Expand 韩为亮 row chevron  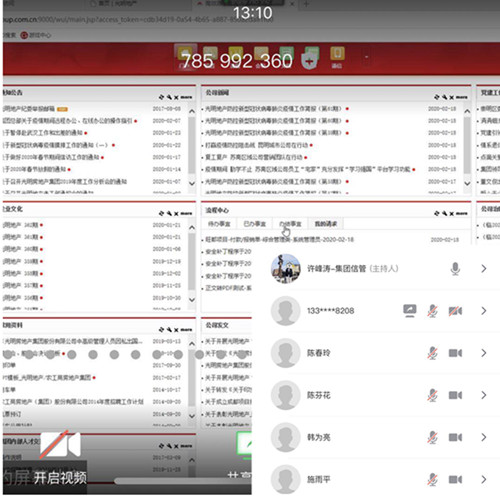(x=484, y=437)
